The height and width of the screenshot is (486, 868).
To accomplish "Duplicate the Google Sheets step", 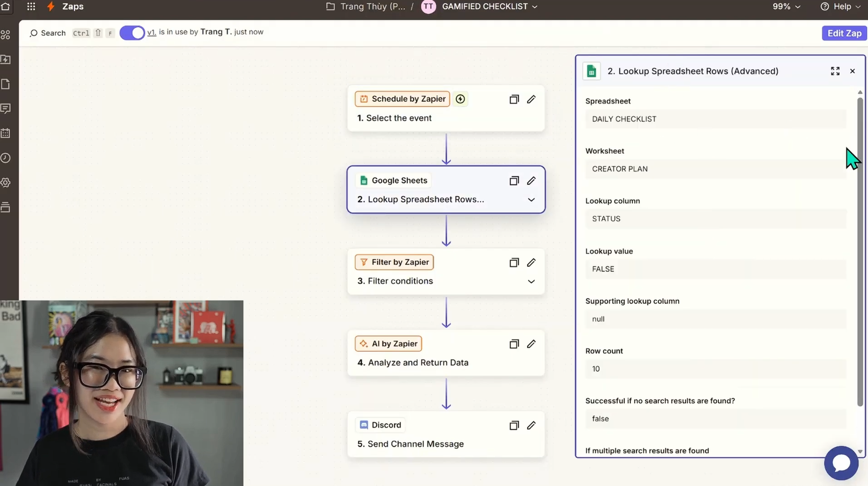I will click(x=514, y=181).
